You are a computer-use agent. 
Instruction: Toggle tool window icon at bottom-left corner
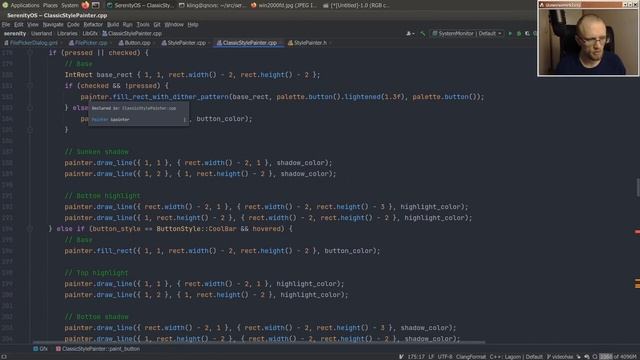coord(4,357)
